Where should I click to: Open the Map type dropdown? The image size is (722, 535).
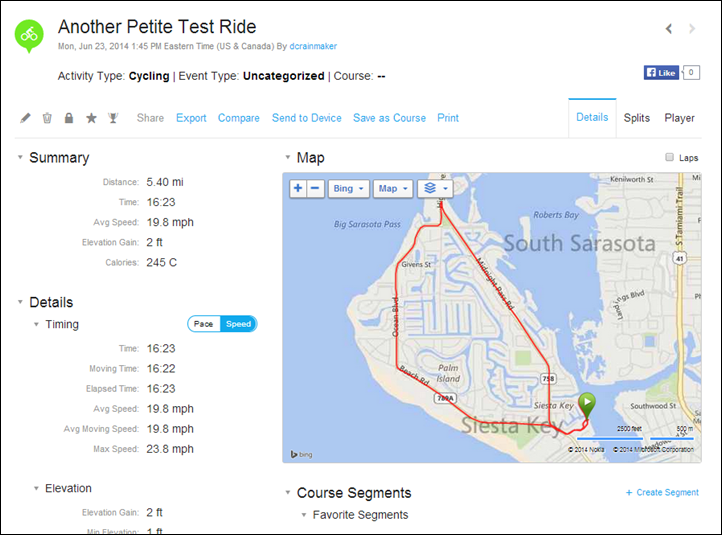393,188
